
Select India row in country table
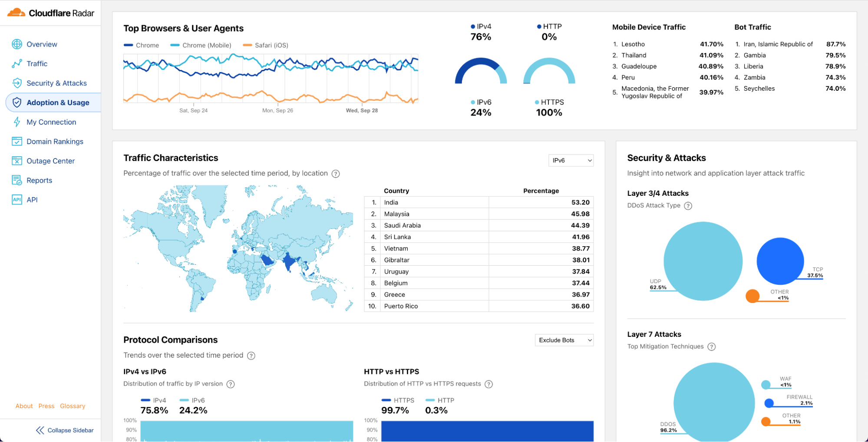(479, 203)
